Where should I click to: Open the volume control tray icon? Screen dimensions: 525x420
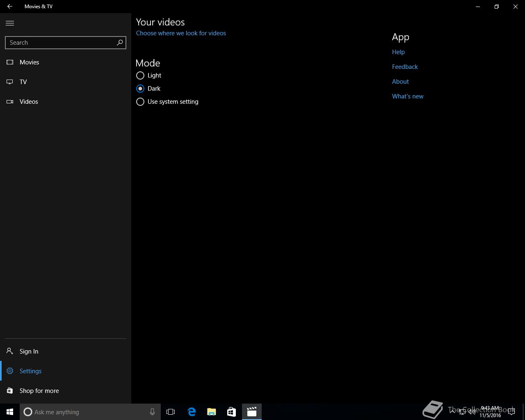coord(472,412)
